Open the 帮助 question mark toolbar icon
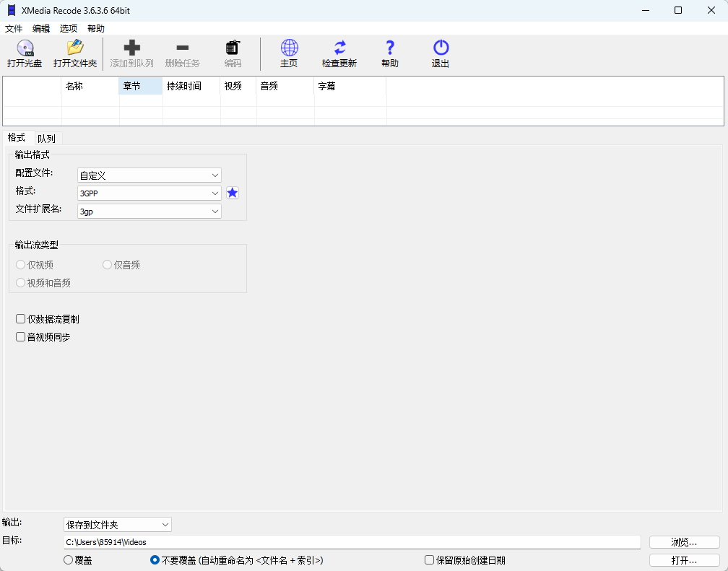This screenshot has width=728, height=571. tap(390, 48)
